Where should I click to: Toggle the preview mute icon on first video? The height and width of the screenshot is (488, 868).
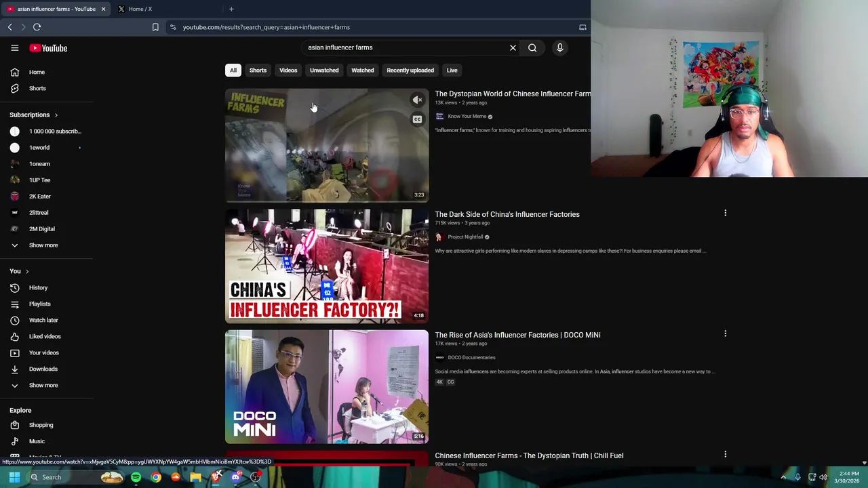[417, 100]
